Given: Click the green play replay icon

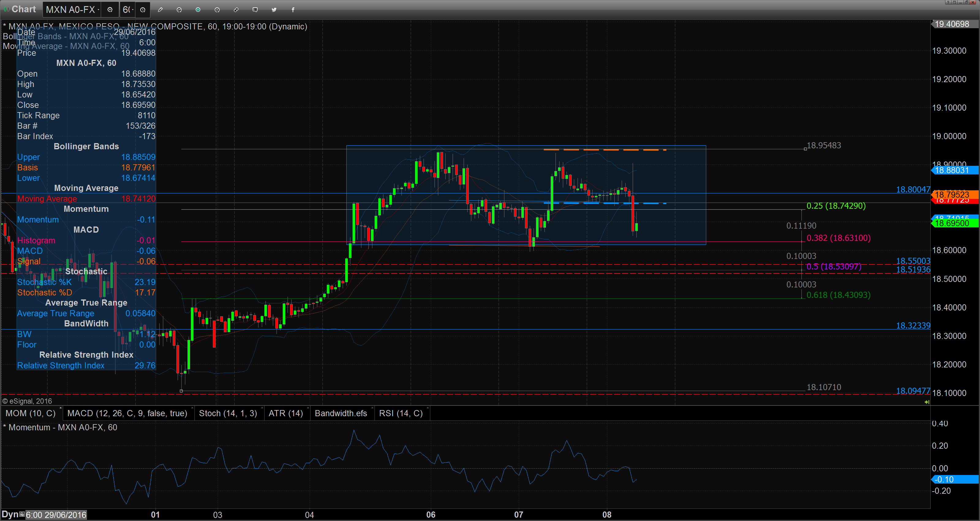Looking at the screenshot, I should tap(198, 10).
